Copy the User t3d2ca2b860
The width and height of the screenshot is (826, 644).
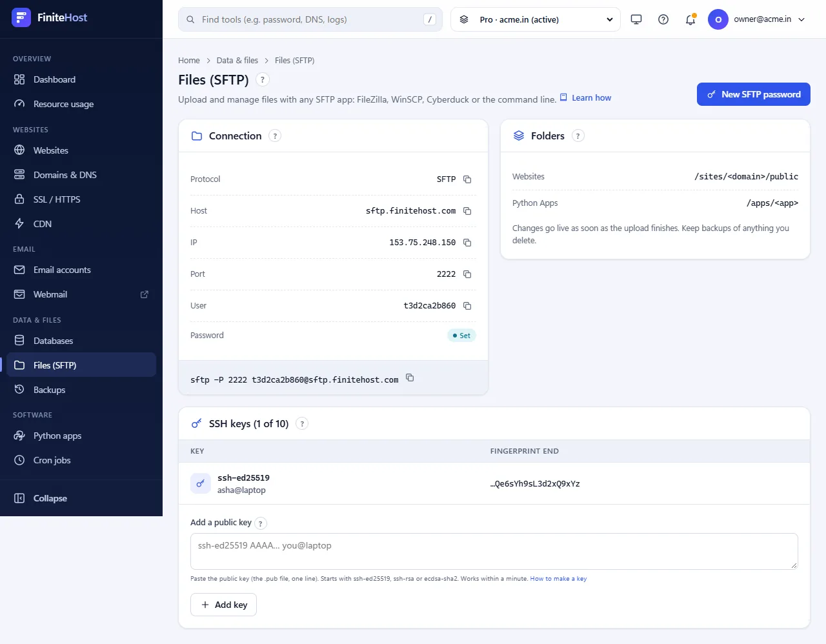[x=467, y=306]
